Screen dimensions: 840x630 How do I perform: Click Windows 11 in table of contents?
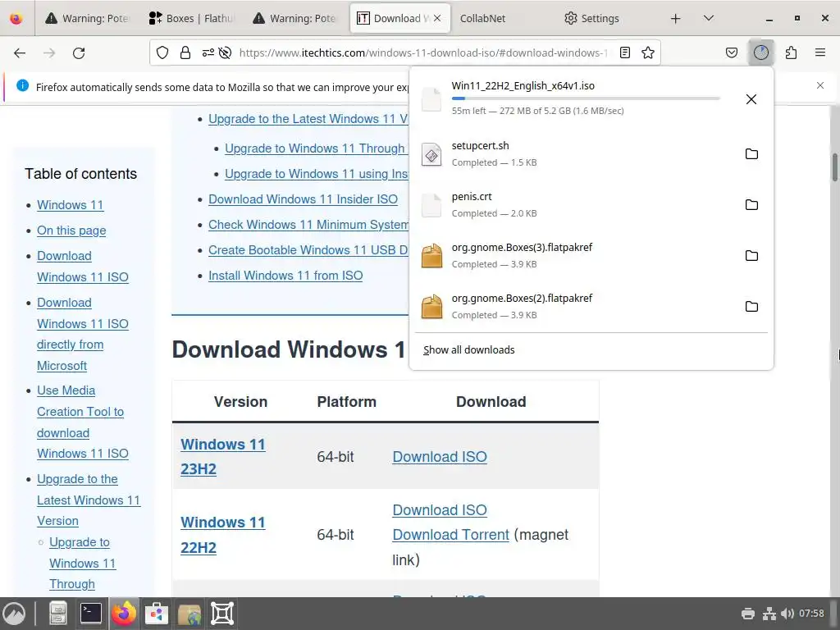pos(71,205)
